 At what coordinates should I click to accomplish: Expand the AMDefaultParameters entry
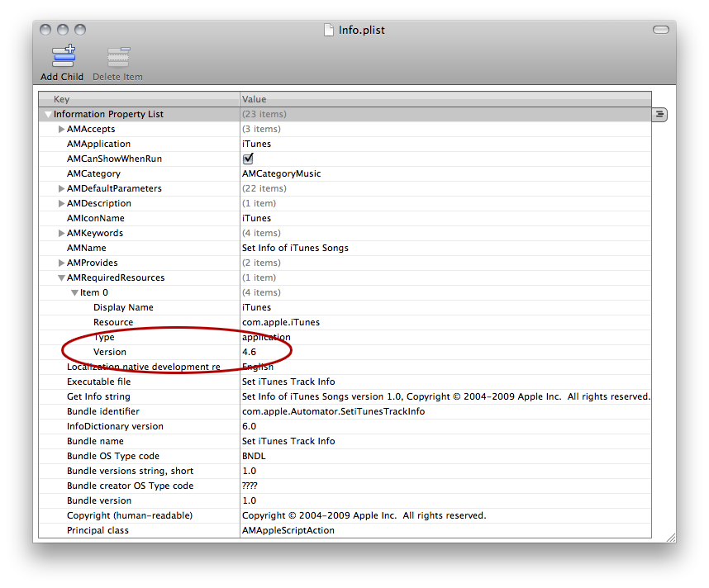[61, 188]
